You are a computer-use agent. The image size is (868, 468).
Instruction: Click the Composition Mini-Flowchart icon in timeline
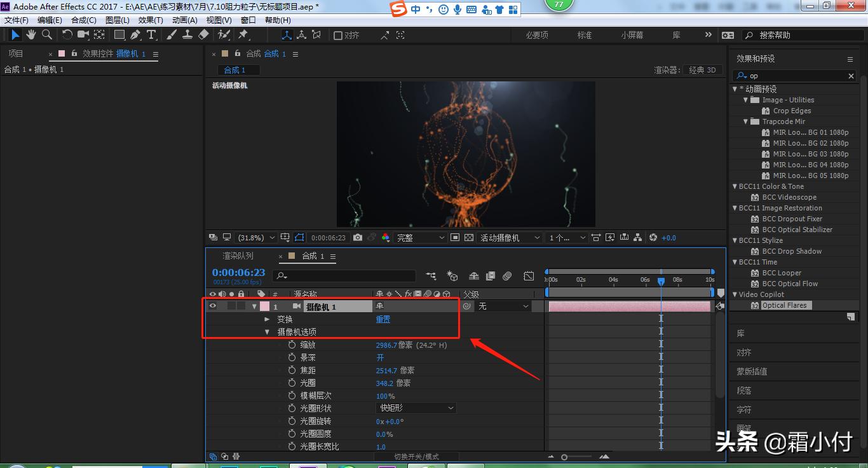pos(431,276)
